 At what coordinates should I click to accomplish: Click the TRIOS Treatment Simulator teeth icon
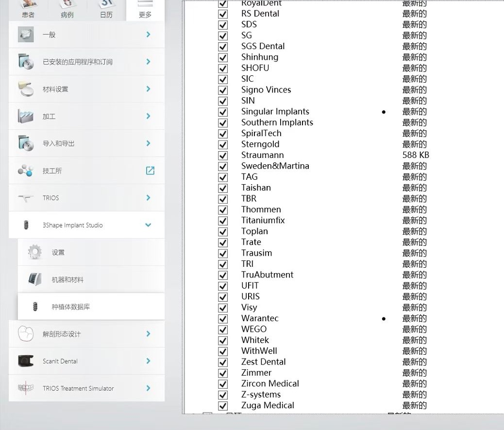tap(26, 388)
